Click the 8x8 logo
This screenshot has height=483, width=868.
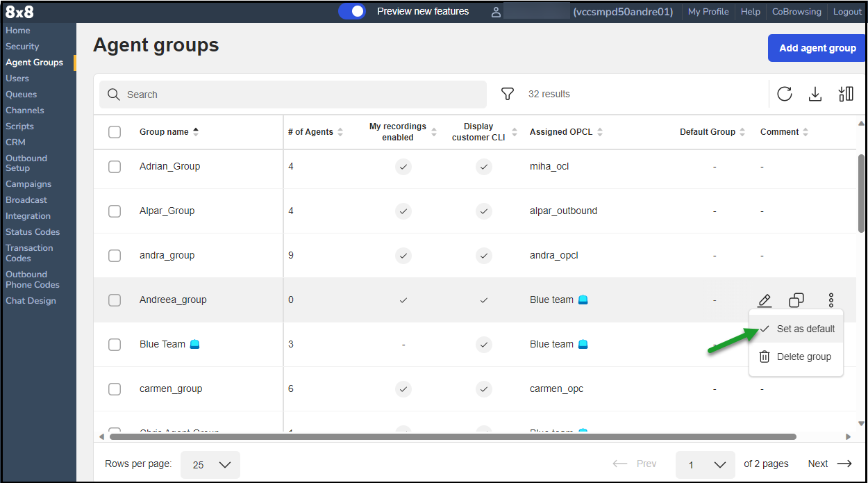pyautogui.click(x=19, y=12)
